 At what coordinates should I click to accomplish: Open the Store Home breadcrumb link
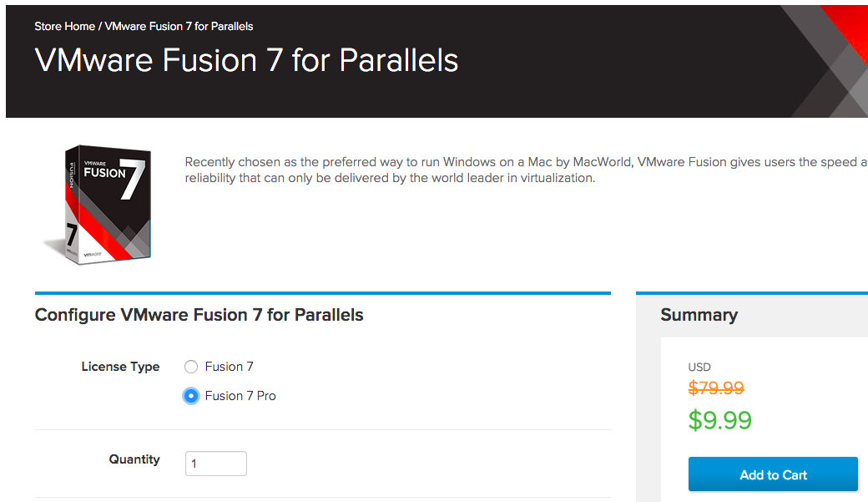(x=64, y=26)
